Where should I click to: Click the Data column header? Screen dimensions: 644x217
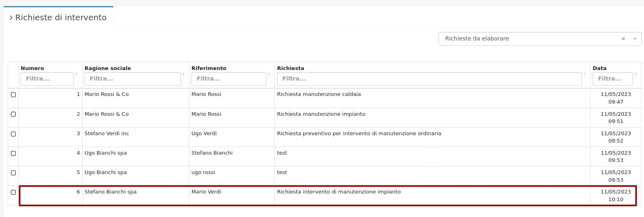click(599, 68)
